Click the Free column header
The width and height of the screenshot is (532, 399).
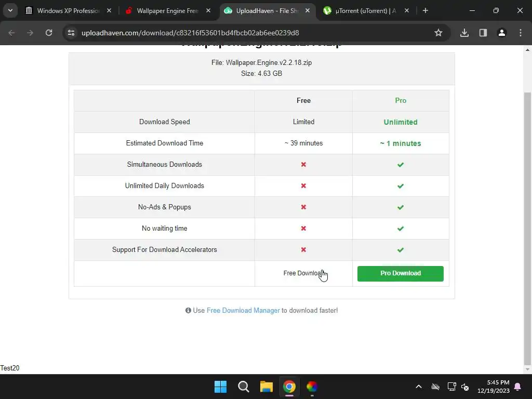coord(303,100)
